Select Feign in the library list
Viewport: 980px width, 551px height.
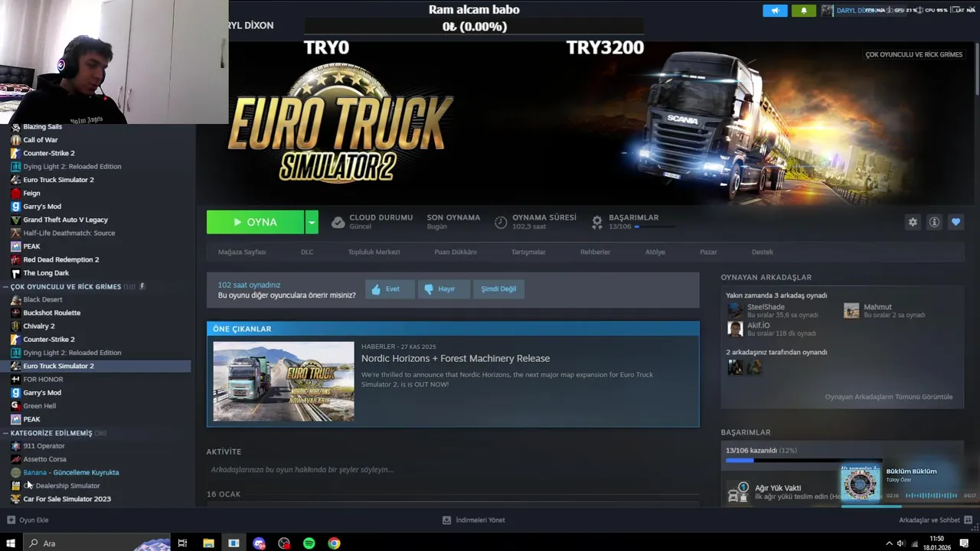tap(31, 193)
